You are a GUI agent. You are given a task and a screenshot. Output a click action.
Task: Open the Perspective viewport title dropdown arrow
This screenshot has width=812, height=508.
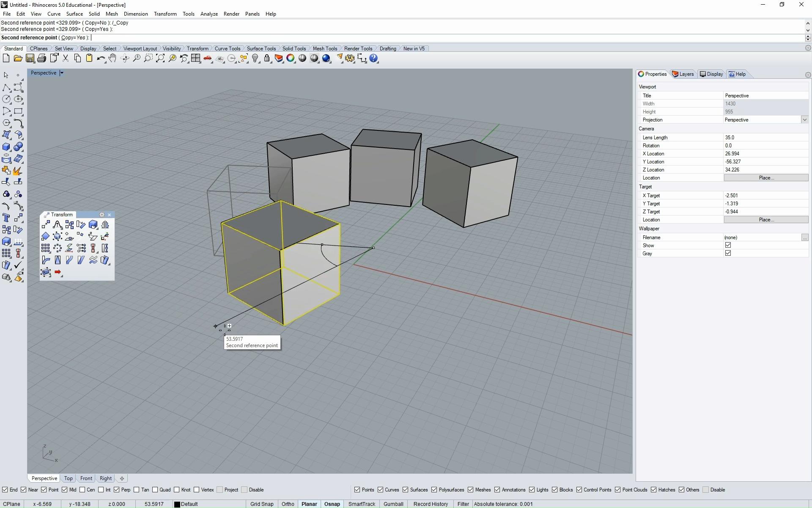62,73
